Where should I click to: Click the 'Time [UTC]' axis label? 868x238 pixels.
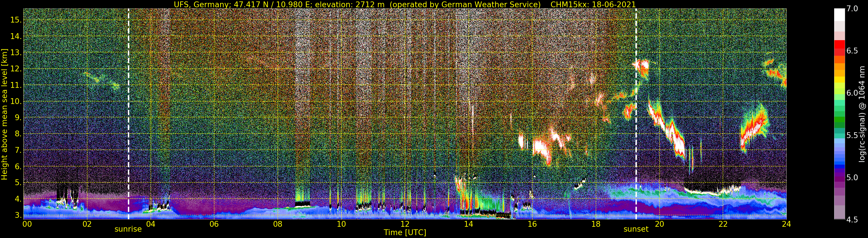point(405,233)
